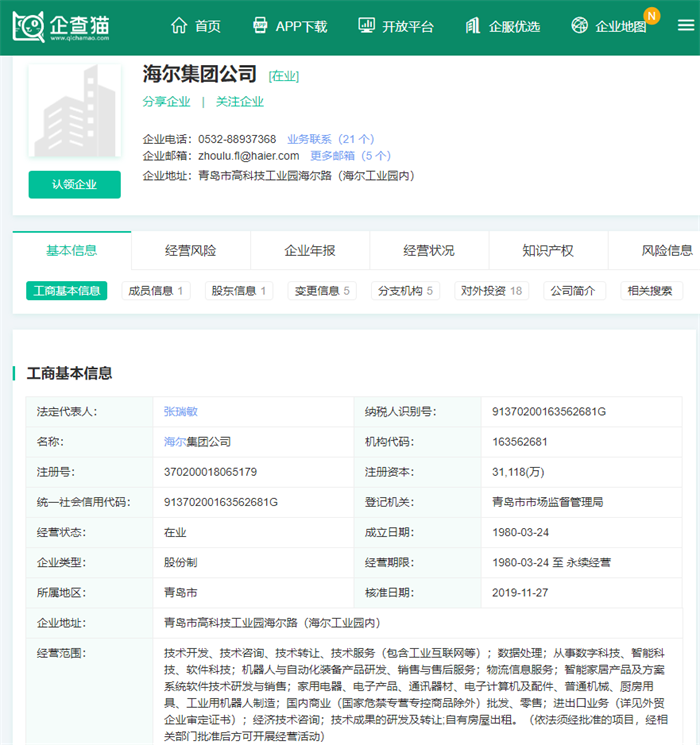Click 注册资本 value 31,118(万)
The height and width of the screenshot is (745, 700).
point(518,472)
